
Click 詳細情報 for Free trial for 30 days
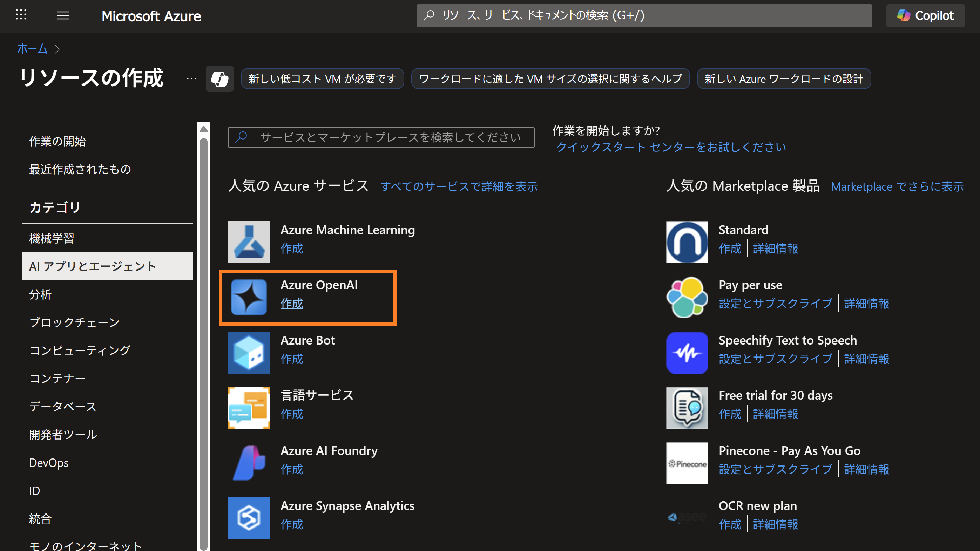pos(775,414)
